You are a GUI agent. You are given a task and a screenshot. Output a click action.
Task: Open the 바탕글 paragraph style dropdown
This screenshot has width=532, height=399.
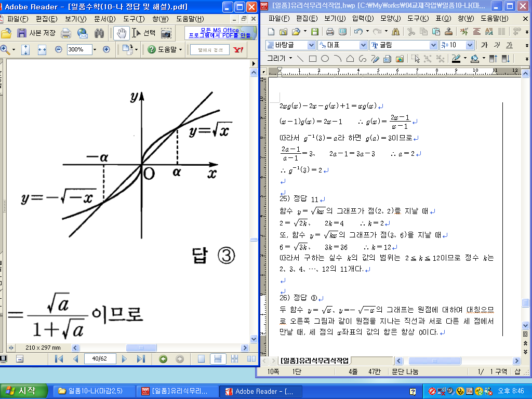pyautogui.click(x=311, y=45)
